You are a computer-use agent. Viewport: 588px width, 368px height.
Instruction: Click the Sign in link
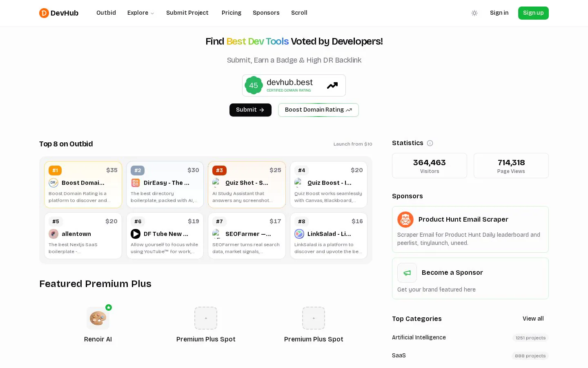click(x=499, y=13)
